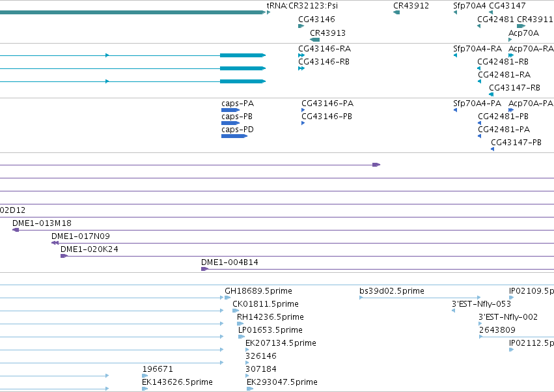Click the EK143626.5prime EST label
This screenshot has width=554, height=392.
[177, 382]
